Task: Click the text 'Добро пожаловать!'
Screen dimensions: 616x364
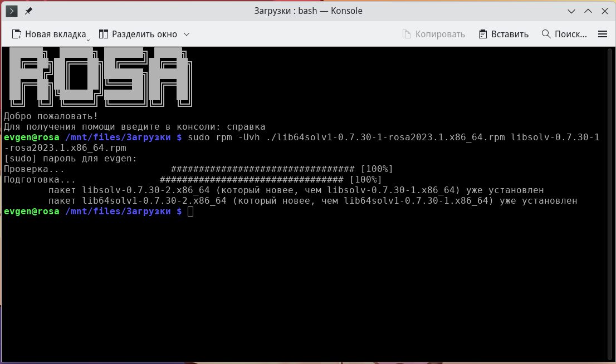Action: (x=51, y=116)
